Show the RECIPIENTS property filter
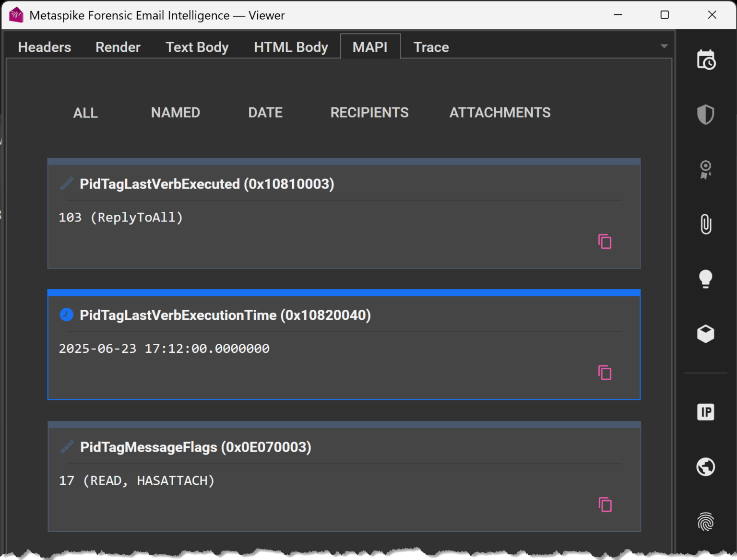This screenshot has width=737, height=560. point(369,113)
